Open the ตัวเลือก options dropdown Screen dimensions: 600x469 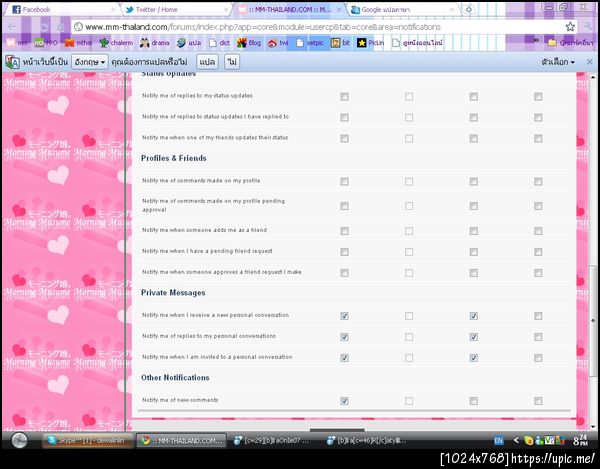point(558,62)
